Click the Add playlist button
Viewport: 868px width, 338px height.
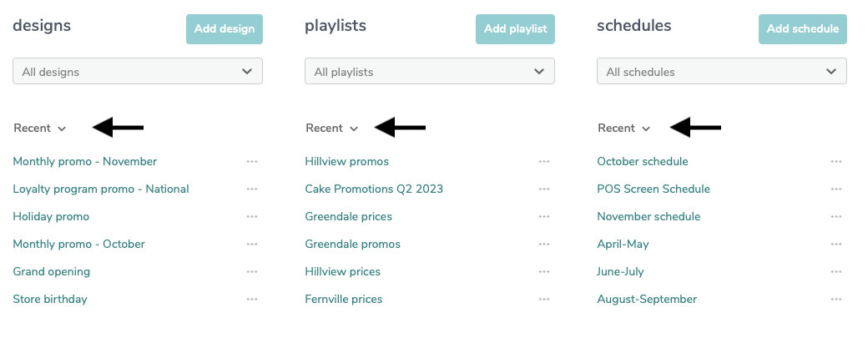[516, 28]
